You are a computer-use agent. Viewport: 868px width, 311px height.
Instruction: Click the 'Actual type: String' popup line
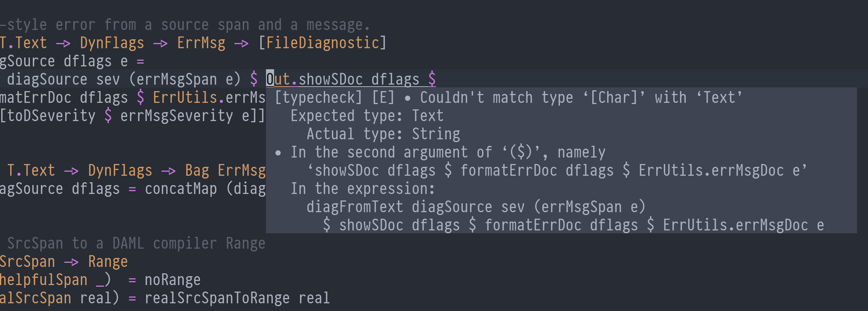pos(383,134)
